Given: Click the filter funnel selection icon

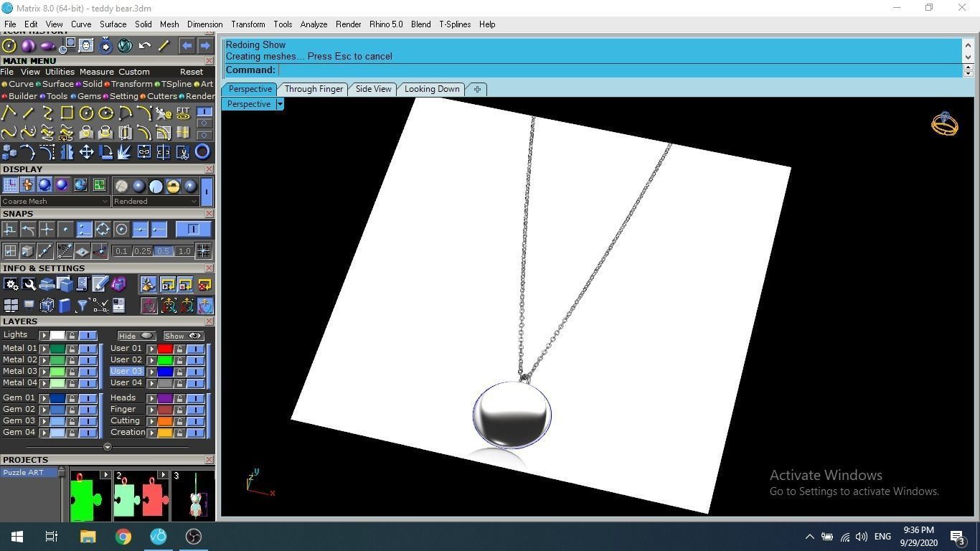Looking at the screenshot, I should (83, 306).
